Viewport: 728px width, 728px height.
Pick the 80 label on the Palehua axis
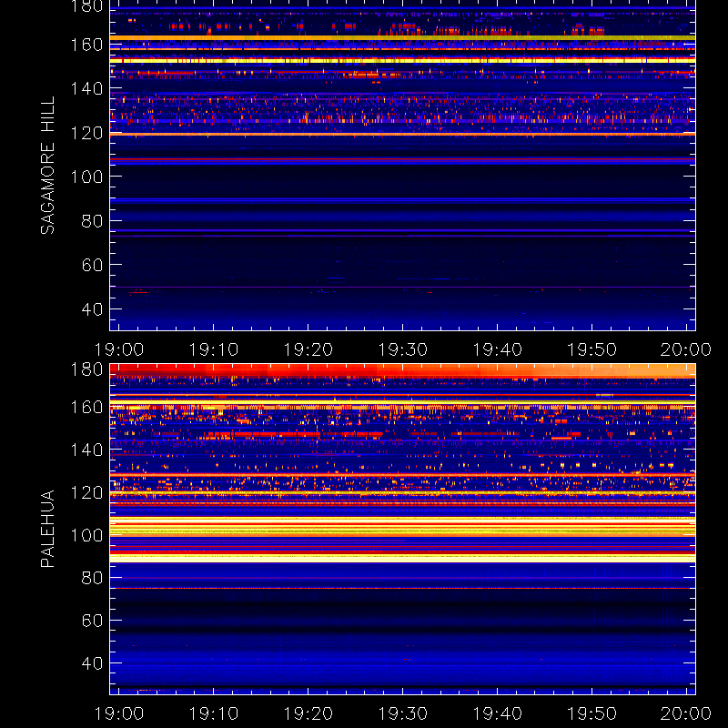point(92,578)
